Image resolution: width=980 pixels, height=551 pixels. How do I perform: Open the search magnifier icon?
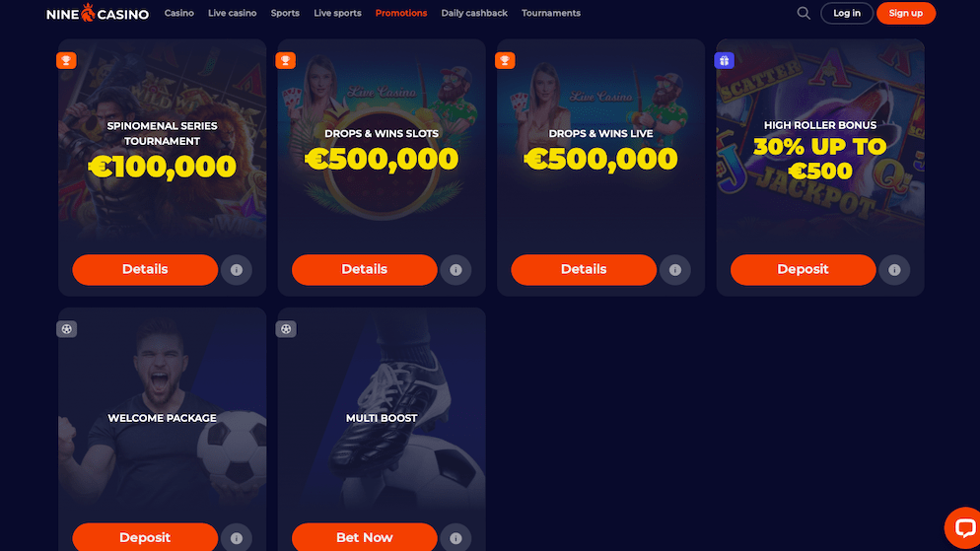pos(804,13)
